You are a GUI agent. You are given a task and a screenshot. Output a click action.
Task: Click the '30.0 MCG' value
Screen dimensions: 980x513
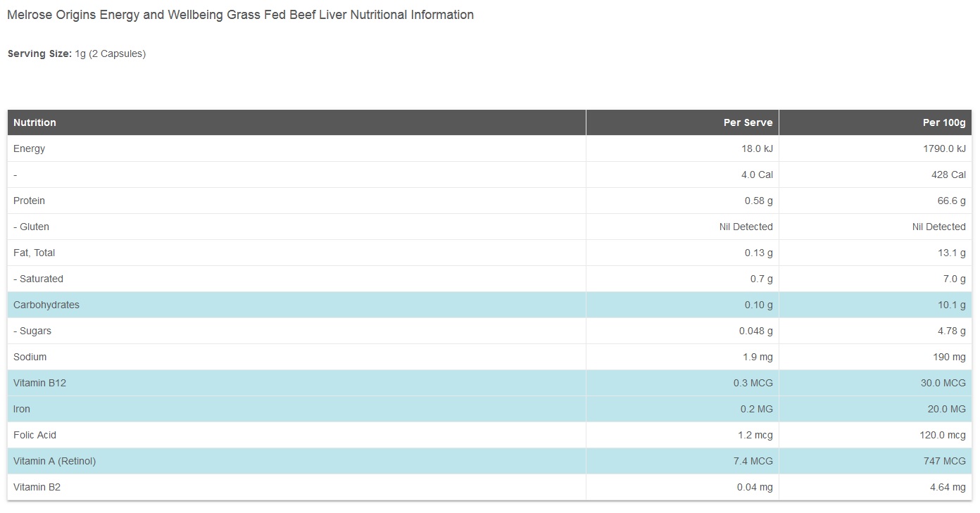tap(943, 383)
